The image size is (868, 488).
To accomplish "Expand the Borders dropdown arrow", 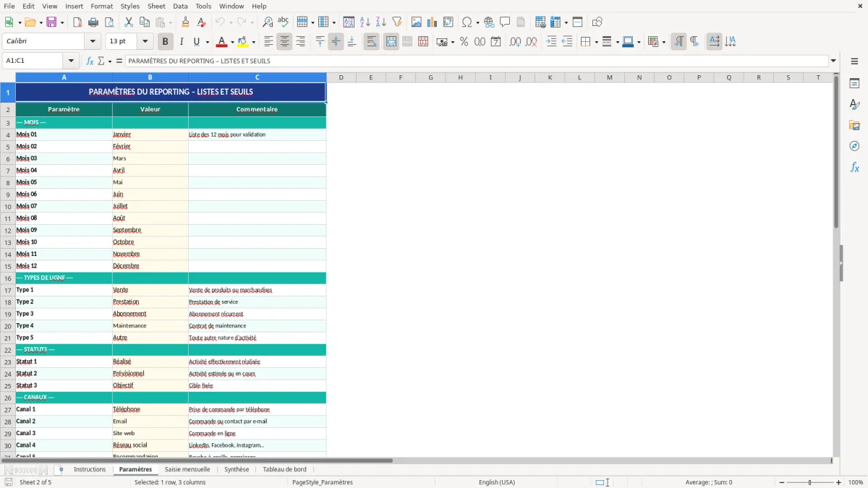I will pyautogui.click(x=596, y=43).
